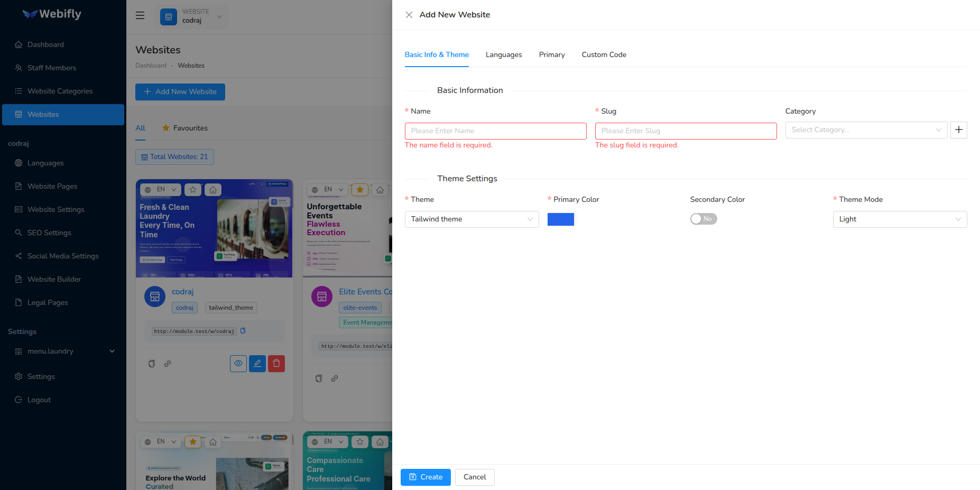The width and height of the screenshot is (980, 490).
Task: Click the Name input field
Action: coord(495,131)
